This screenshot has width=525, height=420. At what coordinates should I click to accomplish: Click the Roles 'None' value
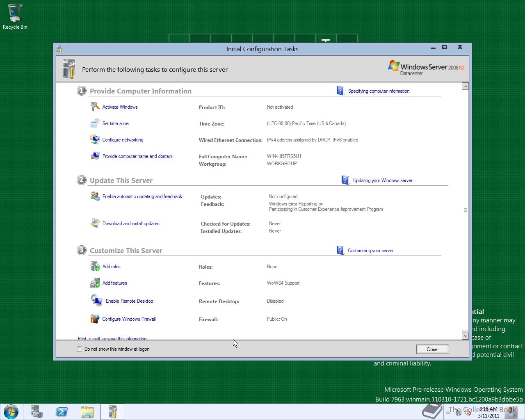tap(272, 267)
